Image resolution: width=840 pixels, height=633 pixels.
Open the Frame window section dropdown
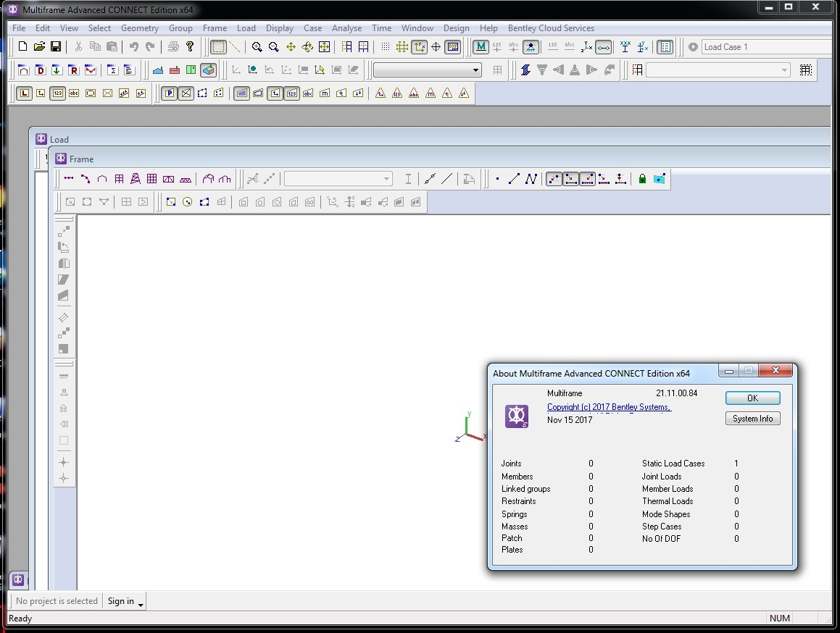386,179
